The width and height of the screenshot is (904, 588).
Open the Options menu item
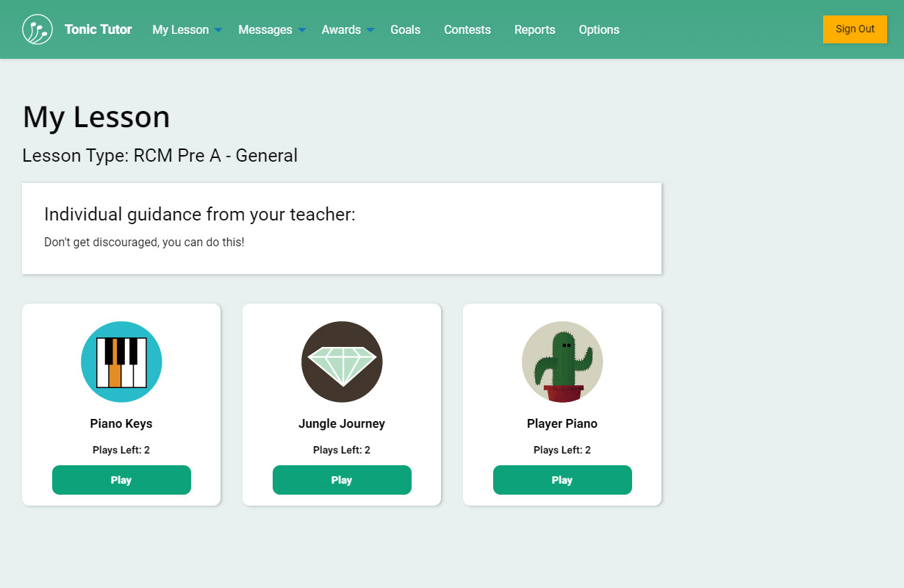tap(599, 29)
